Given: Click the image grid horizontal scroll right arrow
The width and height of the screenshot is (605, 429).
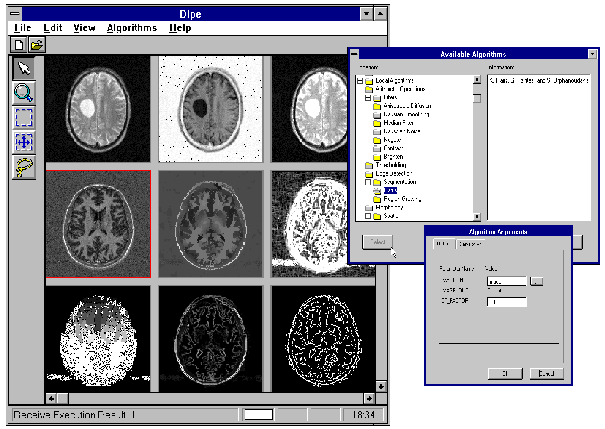Looking at the screenshot, I should pos(369,398).
